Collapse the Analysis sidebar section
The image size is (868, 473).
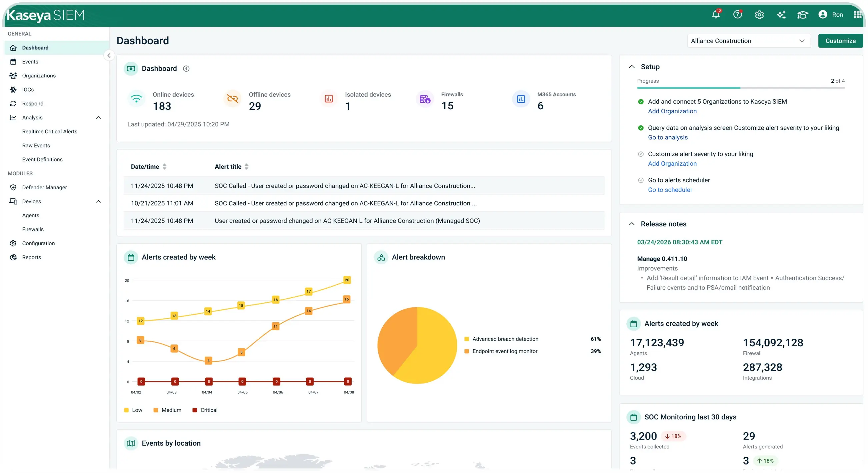tap(98, 118)
